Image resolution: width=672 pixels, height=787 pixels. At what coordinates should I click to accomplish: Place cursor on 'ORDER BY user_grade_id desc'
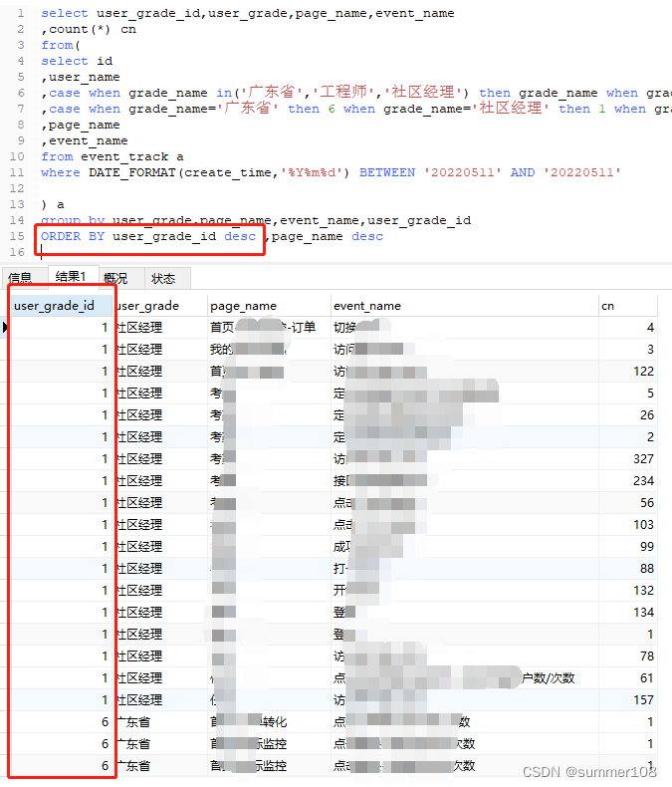coord(148,236)
